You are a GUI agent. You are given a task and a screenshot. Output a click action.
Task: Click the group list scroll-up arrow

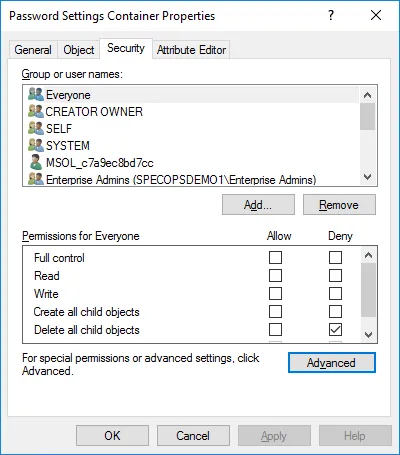(x=367, y=95)
